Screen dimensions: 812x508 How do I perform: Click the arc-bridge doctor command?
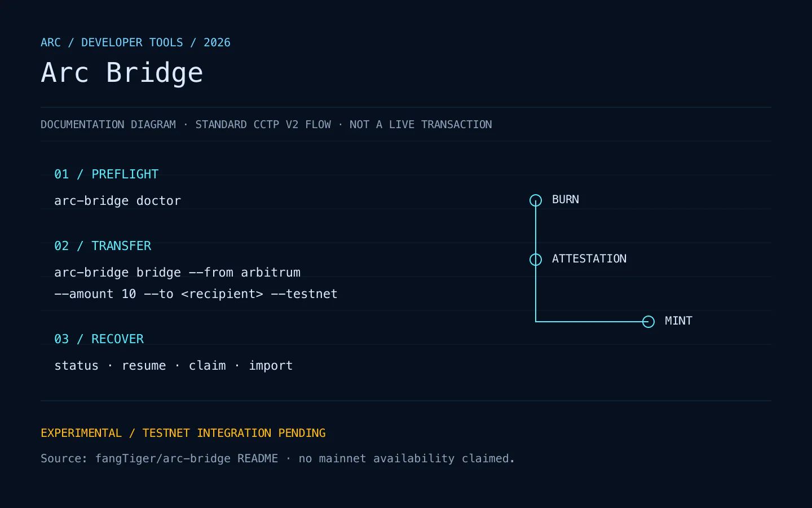coord(118,201)
